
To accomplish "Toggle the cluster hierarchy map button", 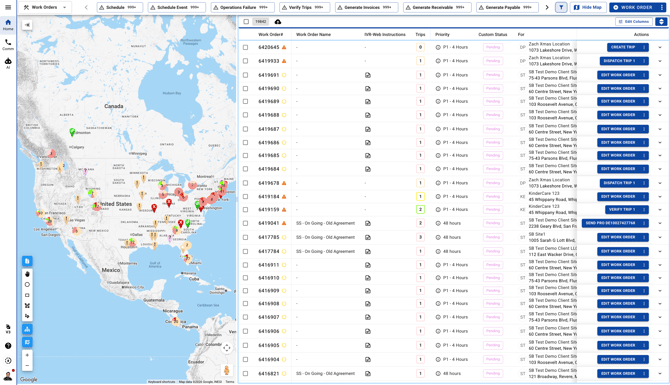I will 27,329.
